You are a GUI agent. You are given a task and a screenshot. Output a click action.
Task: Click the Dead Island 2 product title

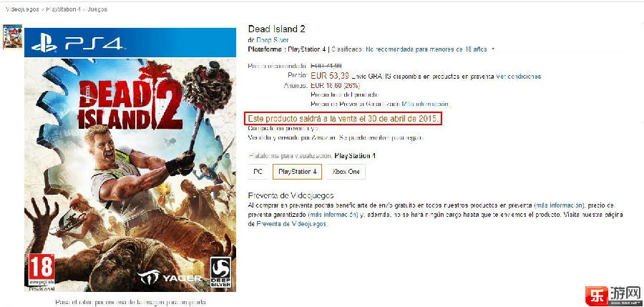pos(276,29)
